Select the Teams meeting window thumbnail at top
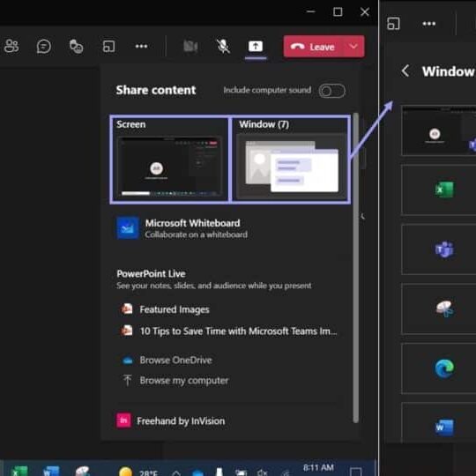Screen dimensions: 476x476 [439, 130]
